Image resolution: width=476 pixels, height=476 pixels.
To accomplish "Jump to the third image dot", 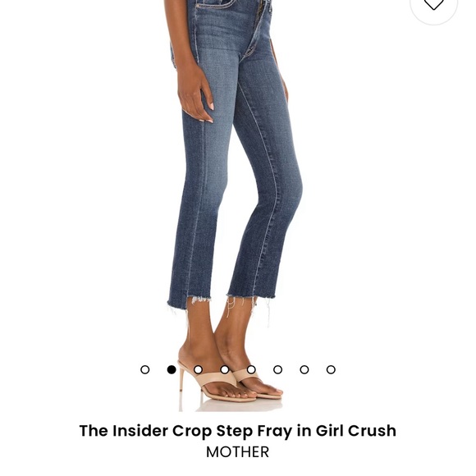I will pyautogui.click(x=199, y=370).
